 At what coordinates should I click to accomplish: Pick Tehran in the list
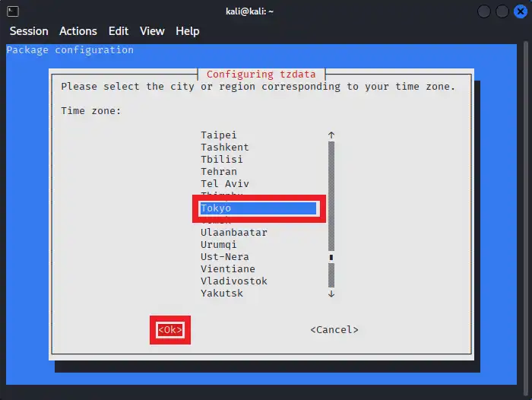[x=219, y=171]
